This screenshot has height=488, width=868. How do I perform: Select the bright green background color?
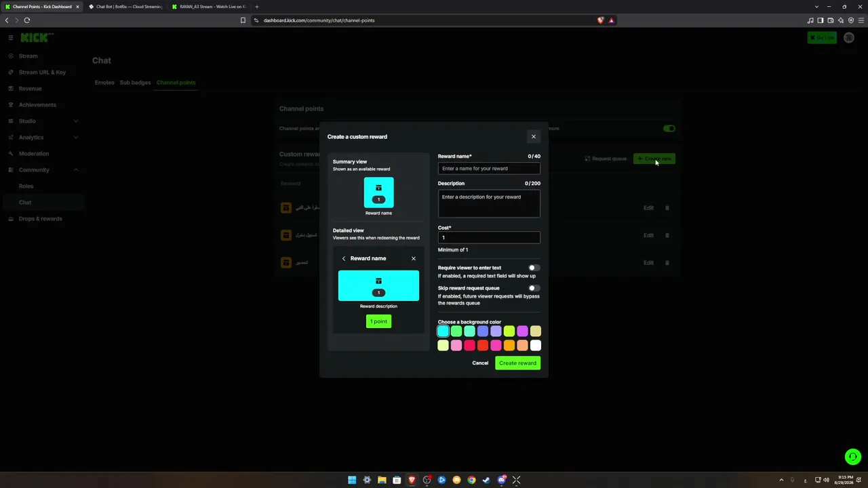(x=456, y=331)
